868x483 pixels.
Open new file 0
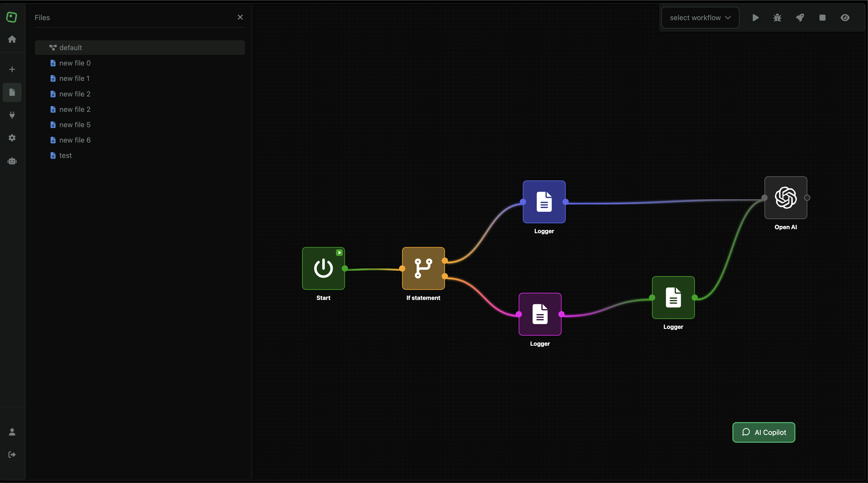(x=140, y=63)
